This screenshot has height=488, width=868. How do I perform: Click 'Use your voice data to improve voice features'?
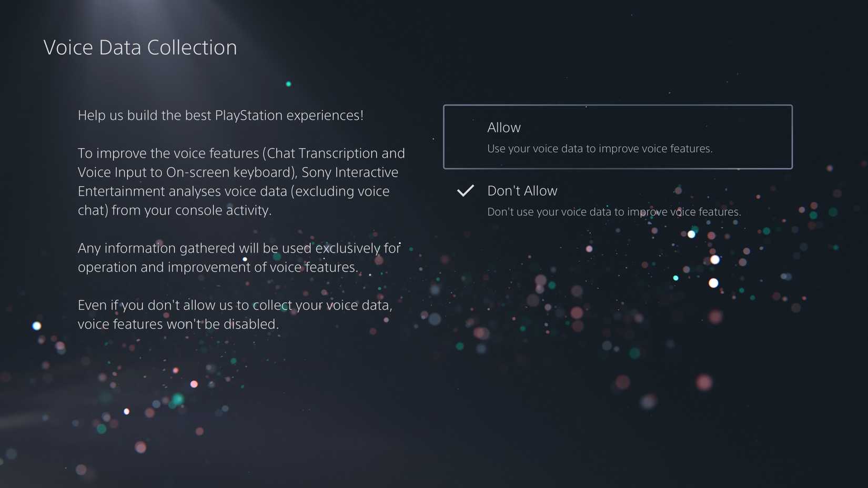600,149
